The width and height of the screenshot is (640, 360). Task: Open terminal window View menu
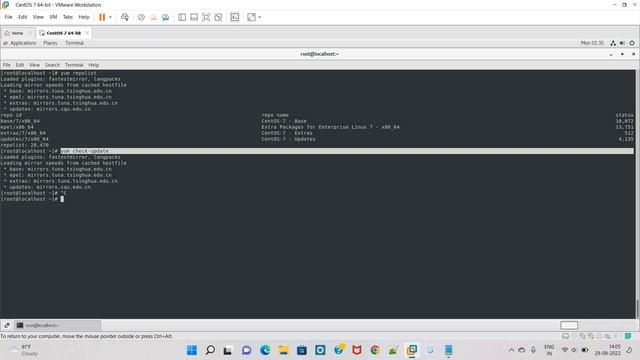click(x=34, y=65)
